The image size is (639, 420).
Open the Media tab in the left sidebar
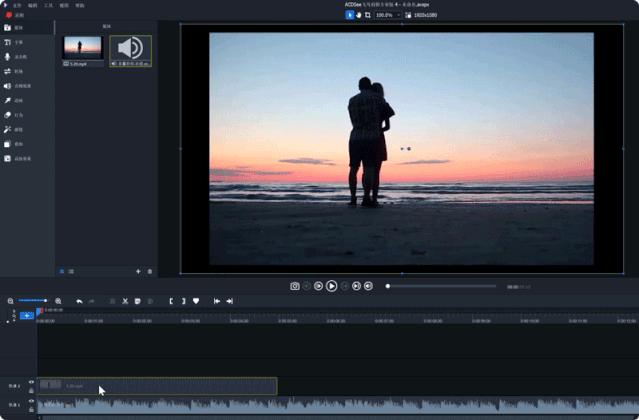click(13, 28)
